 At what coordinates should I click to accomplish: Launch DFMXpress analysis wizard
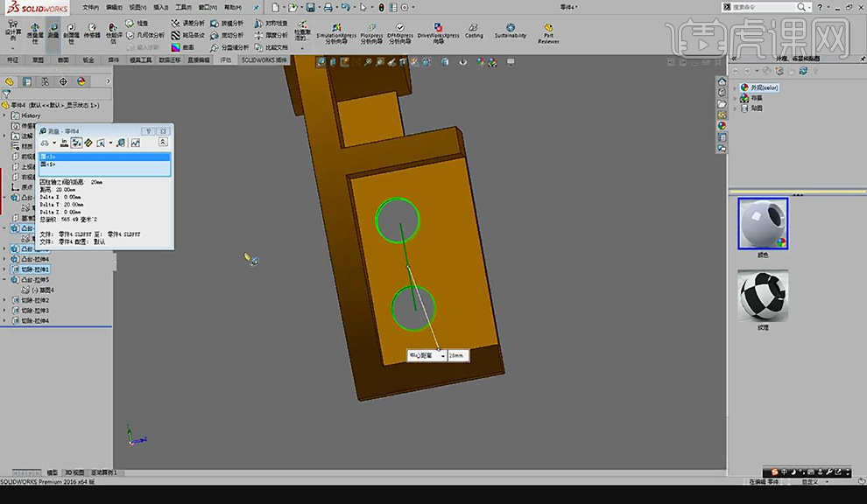[x=399, y=33]
